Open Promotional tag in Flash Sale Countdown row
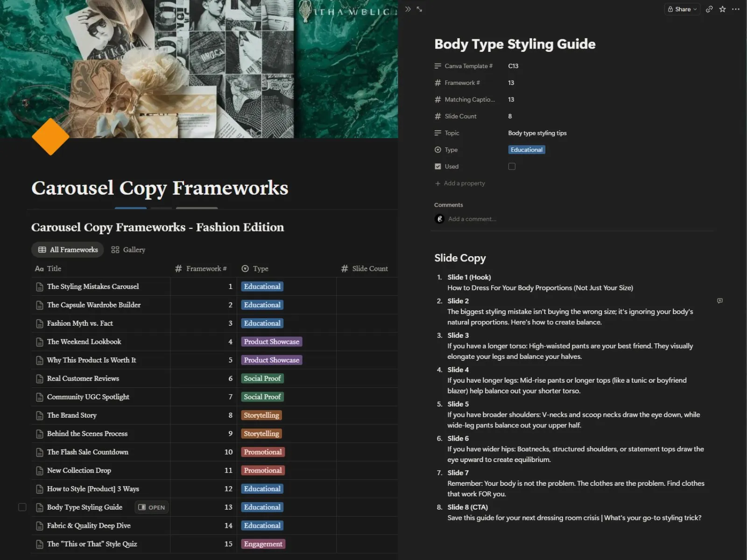The height and width of the screenshot is (560, 747). (x=263, y=452)
